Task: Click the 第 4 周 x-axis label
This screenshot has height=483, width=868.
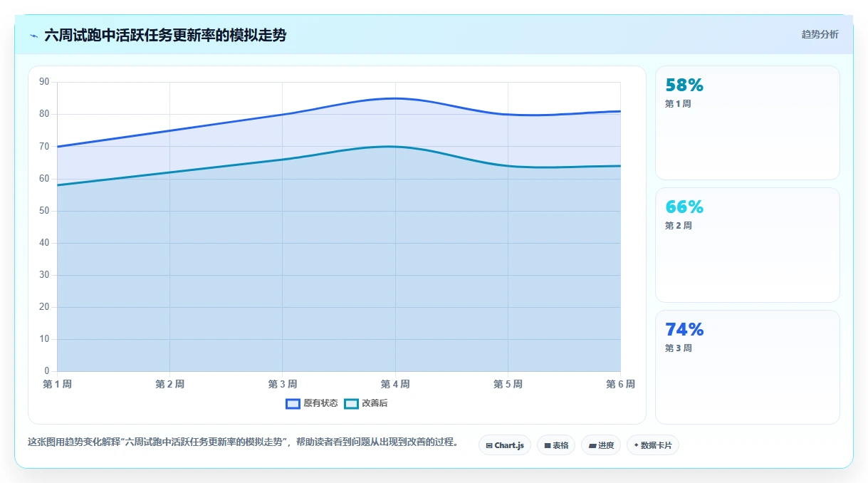Action: [395, 384]
